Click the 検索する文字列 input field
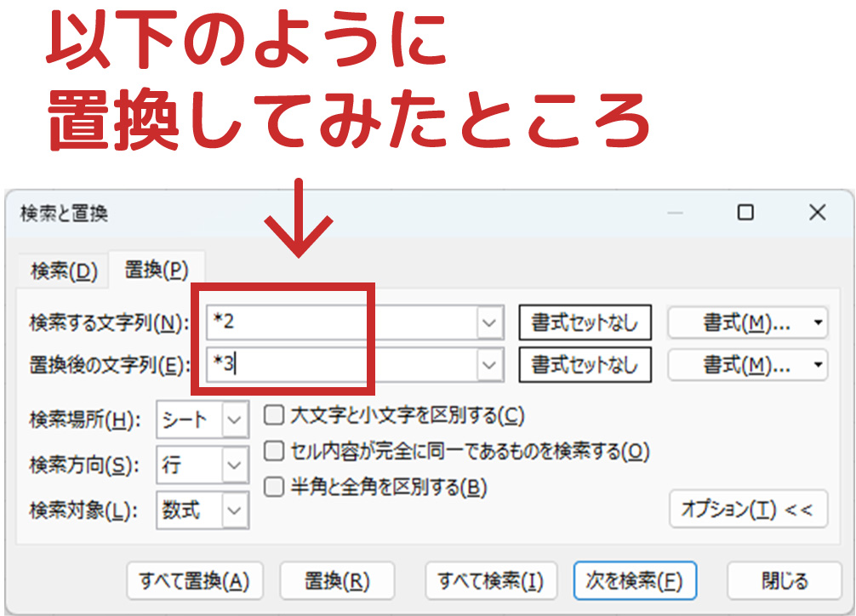Screen dimensions: 856x616 (x=340, y=322)
